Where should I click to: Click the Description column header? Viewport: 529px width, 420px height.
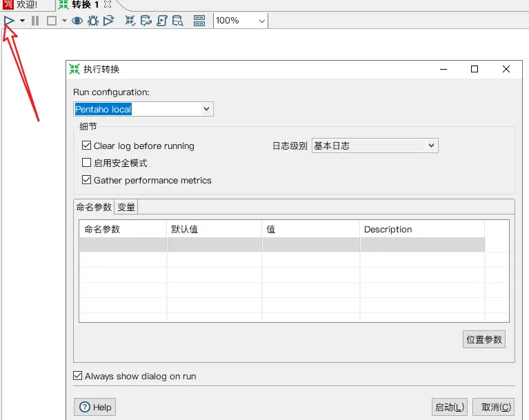pyautogui.click(x=422, y=229)
